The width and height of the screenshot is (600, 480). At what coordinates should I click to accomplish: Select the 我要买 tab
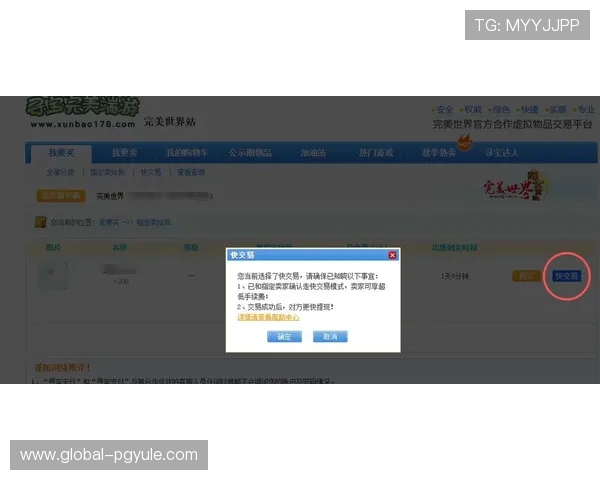point(61,153)
